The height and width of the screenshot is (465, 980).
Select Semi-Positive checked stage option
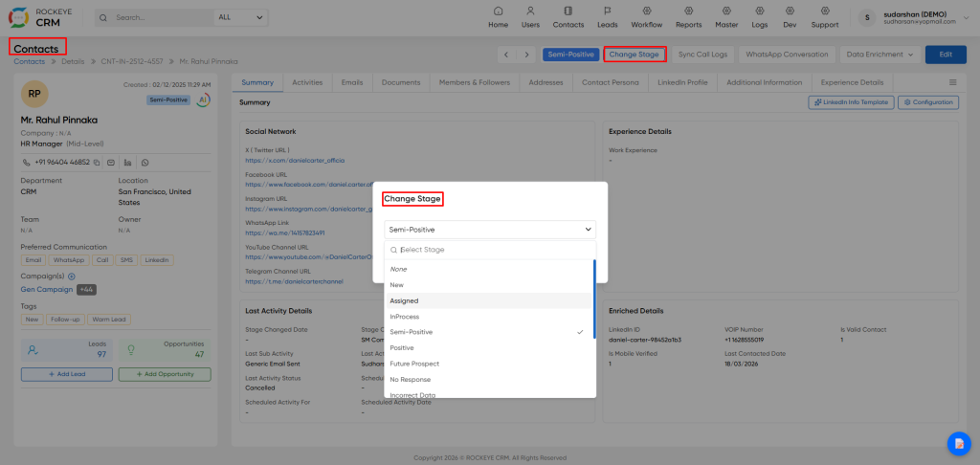(490, 332)
